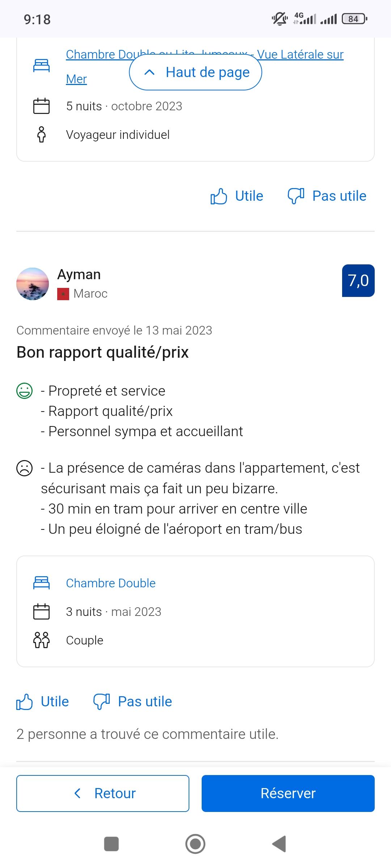Screen dimensions: 391x868
Task: Tap the calendar icon beside 3 nuits
Action: (x=41, y=612)
